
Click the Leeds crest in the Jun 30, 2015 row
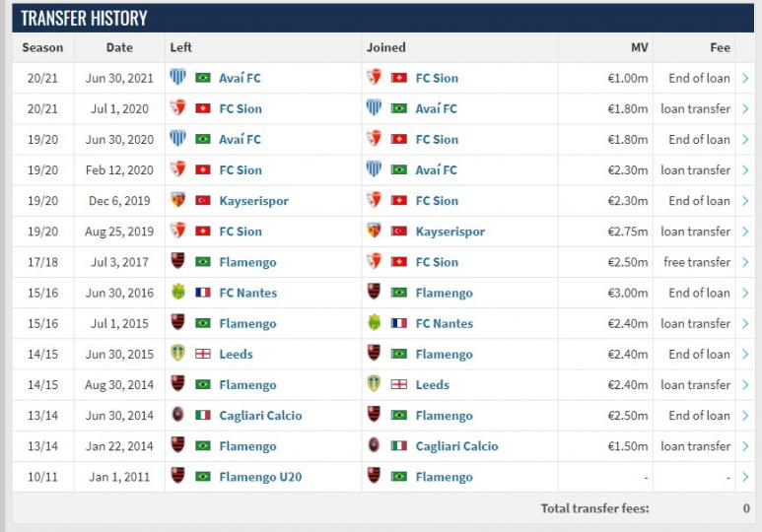177,353
